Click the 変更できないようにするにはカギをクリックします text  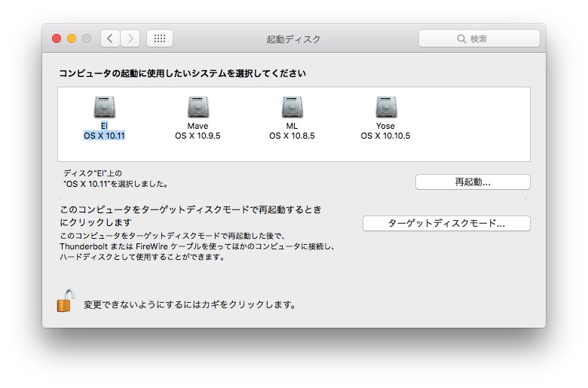tap(190, 304)
